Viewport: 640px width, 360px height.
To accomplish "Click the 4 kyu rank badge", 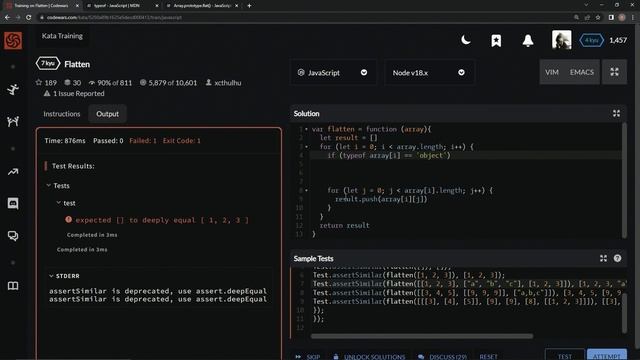I will (x=591, y=40).
